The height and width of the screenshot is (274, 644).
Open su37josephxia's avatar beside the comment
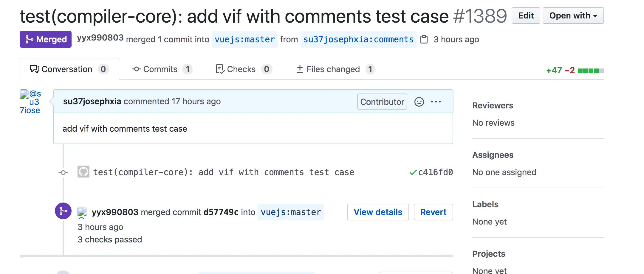(30, 102)
